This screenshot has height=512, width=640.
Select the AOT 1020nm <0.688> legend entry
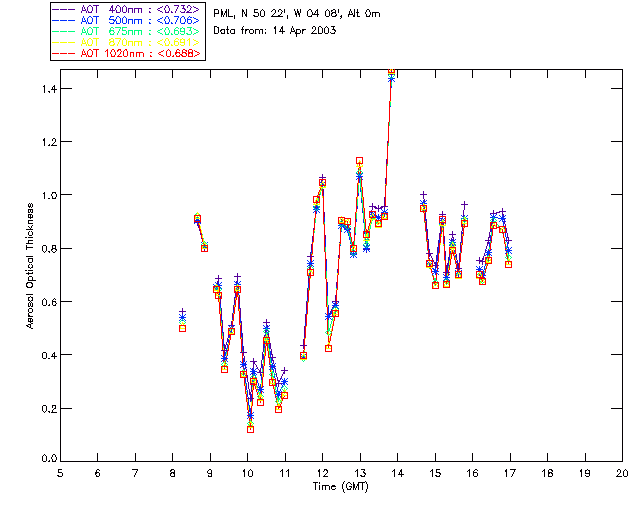coord(127,53)
